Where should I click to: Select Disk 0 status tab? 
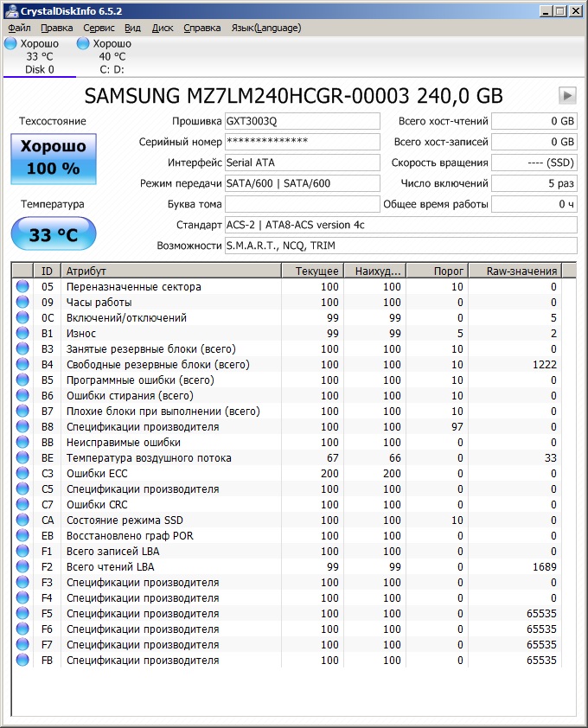(x=39, y=56)
